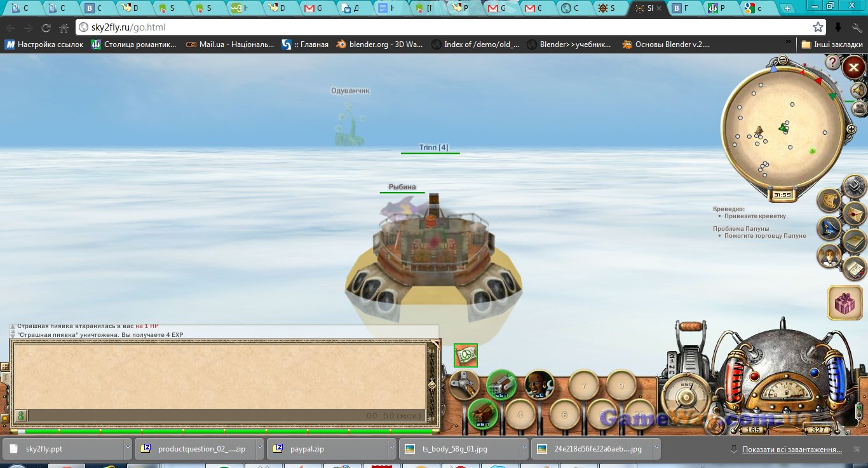868x468 pixels.
Task: Open the captain's hat icon
Action: 829,228
